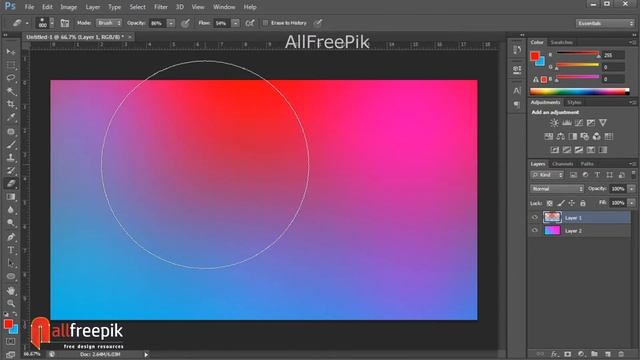Select the Brush tool
Viewport: 640px width, 360px height.
point(11,144)
